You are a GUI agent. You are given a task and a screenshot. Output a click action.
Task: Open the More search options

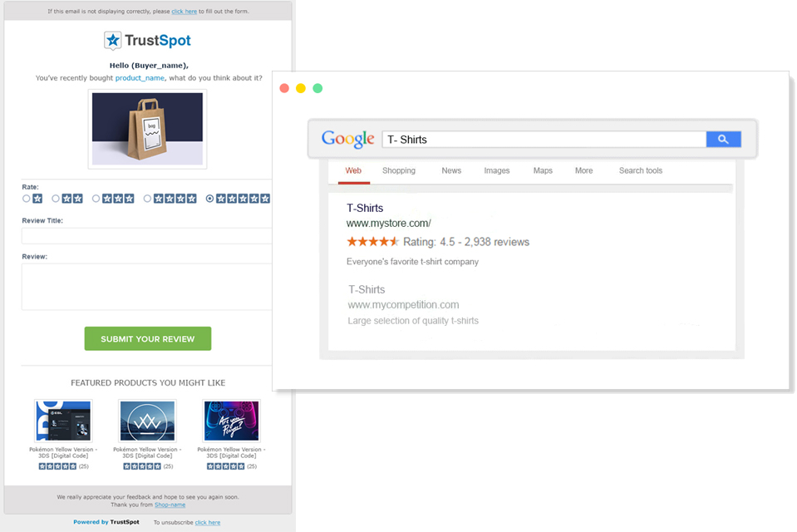pyautogui.click(x=584, y=170)
